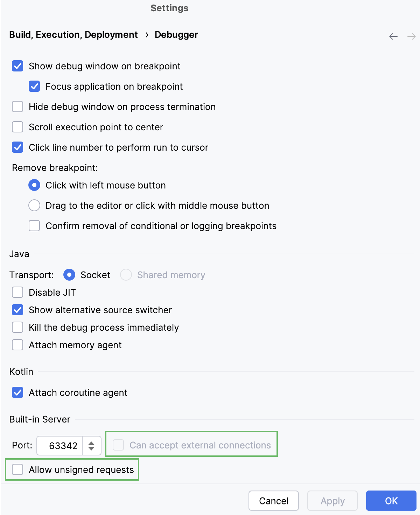Enable Confirm removal of conditional or logging breakpoints

(x=34, y=226)
